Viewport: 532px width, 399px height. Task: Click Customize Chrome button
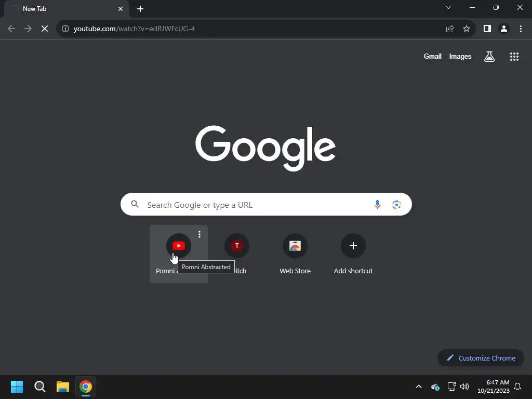tap(481, 358)
